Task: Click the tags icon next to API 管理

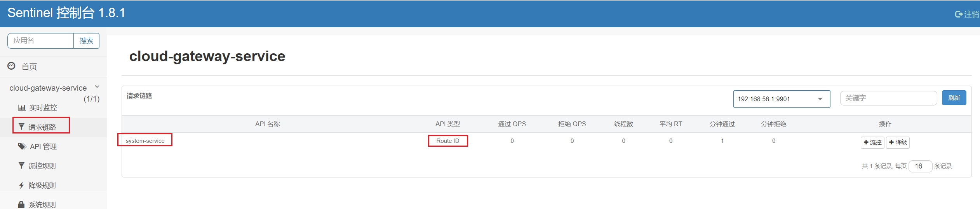Action: click(x=22, y=146)
